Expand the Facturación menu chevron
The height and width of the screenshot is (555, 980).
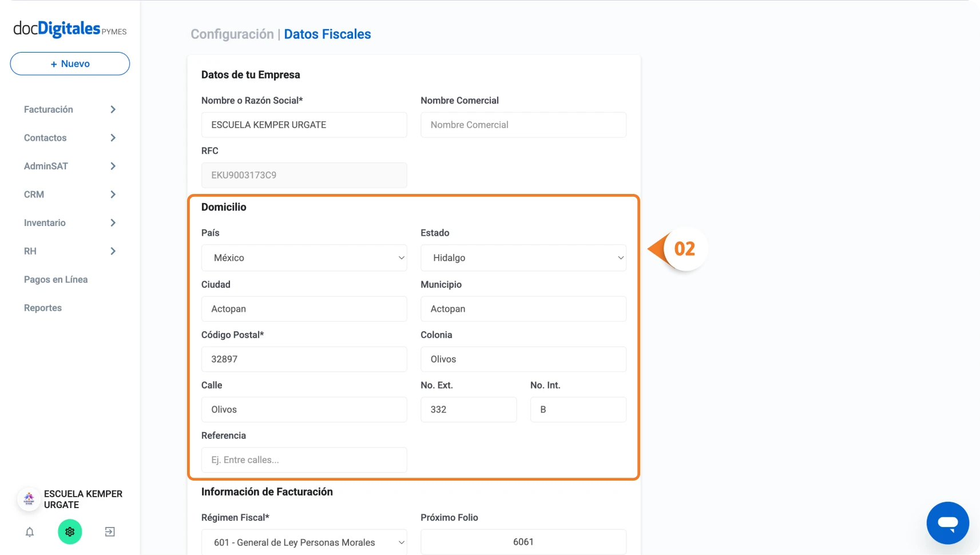(x=113, y=109)
